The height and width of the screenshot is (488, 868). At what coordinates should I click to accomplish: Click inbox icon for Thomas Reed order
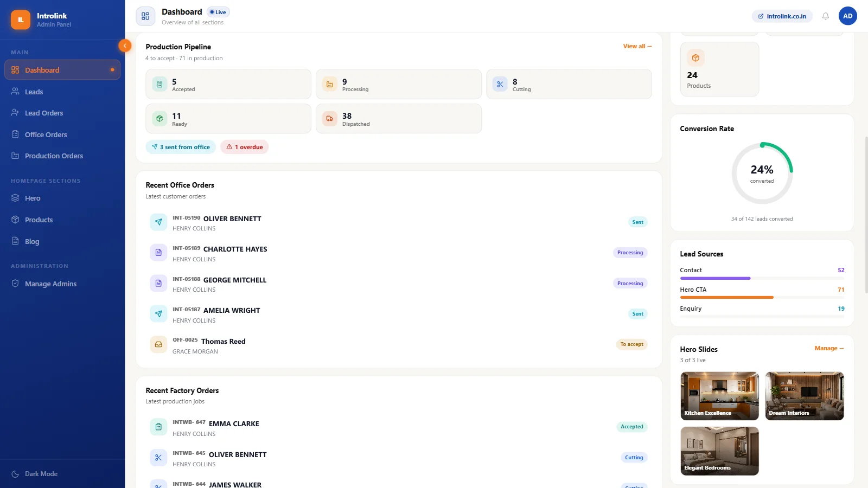point(158,344)
